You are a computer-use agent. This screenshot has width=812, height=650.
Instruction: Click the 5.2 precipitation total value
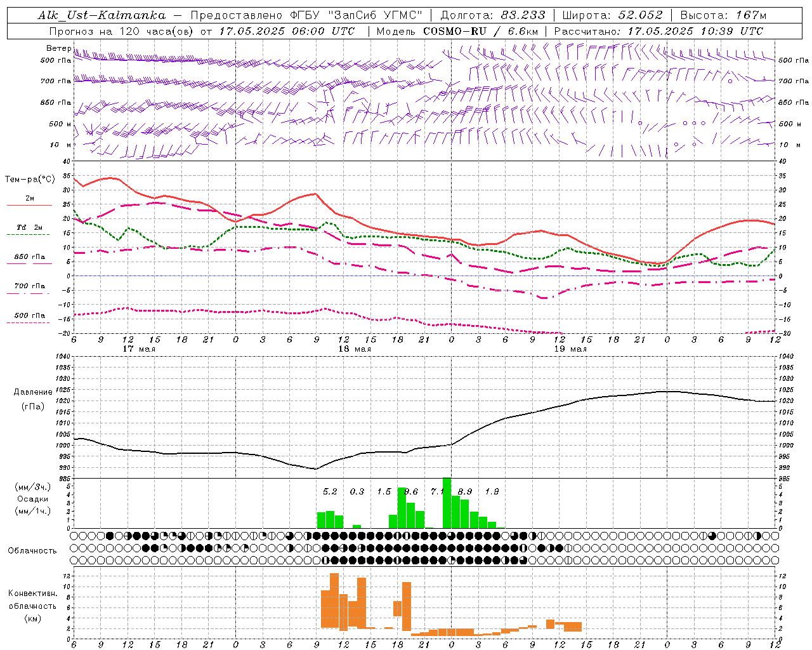(x=330, y=491)
